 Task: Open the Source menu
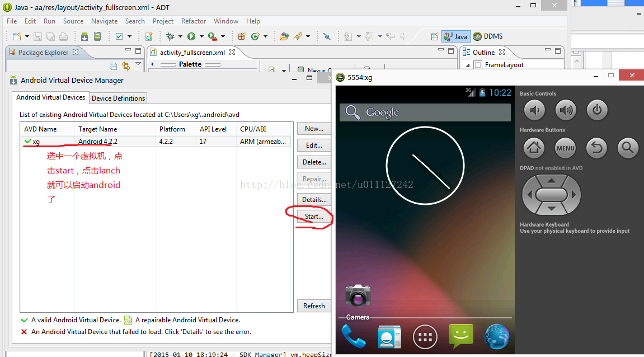pyautogui.click(x=73, y=21)
